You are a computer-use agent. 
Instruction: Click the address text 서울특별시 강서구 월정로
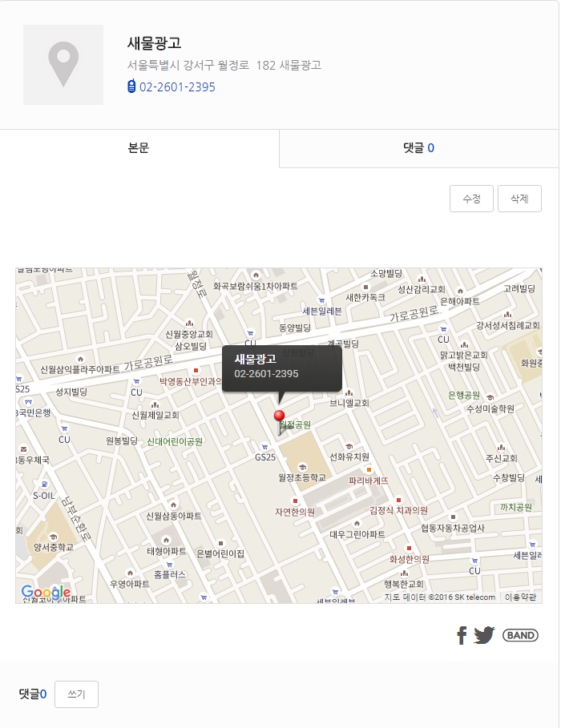188,65
